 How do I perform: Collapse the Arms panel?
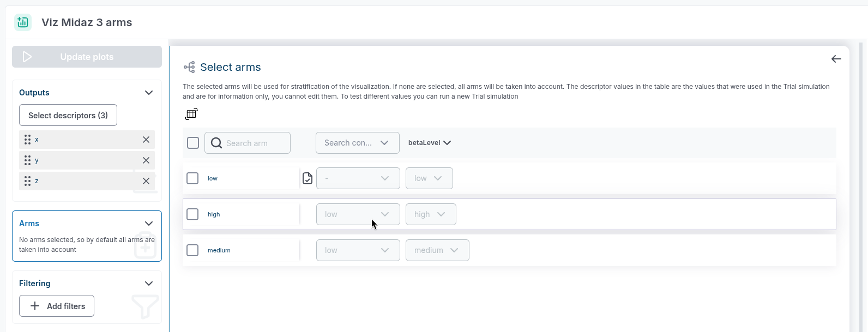149,224
